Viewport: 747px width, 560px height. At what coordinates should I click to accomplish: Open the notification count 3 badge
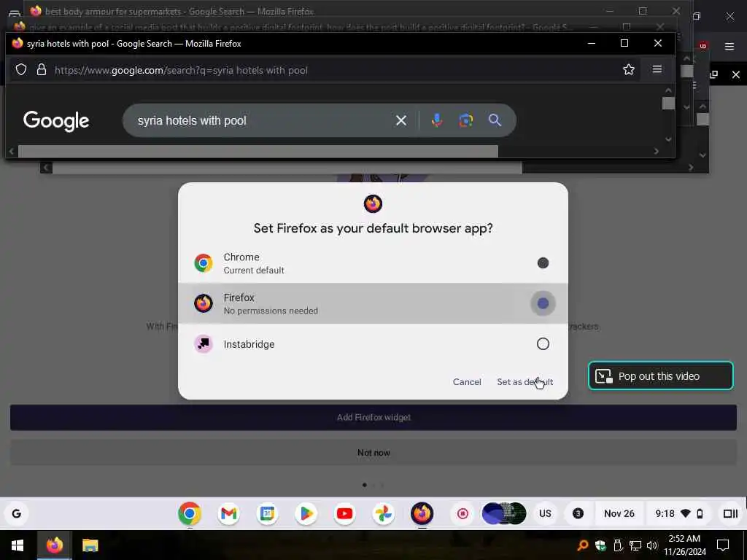click(x=578, y=514)
